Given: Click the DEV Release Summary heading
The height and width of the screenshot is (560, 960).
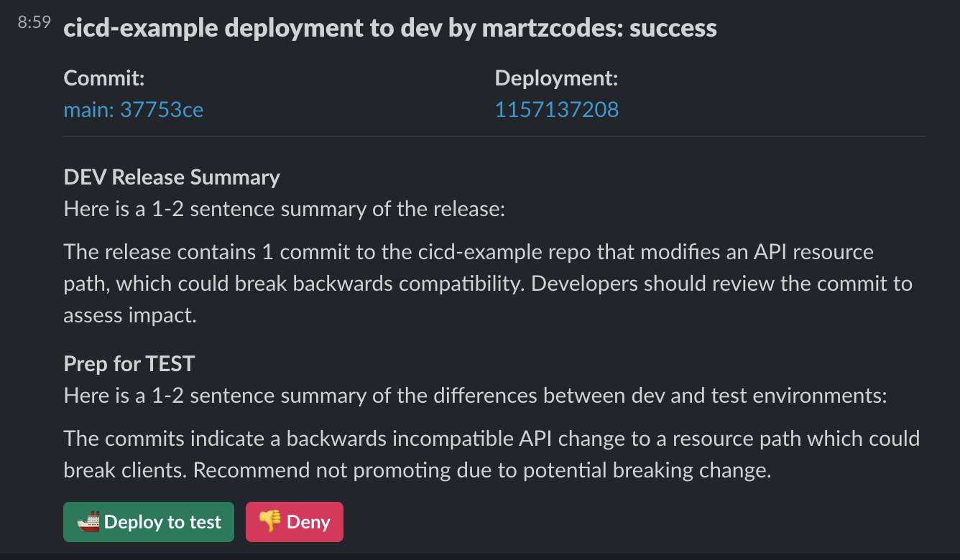Looking at the screenshot, I should 172,177.
